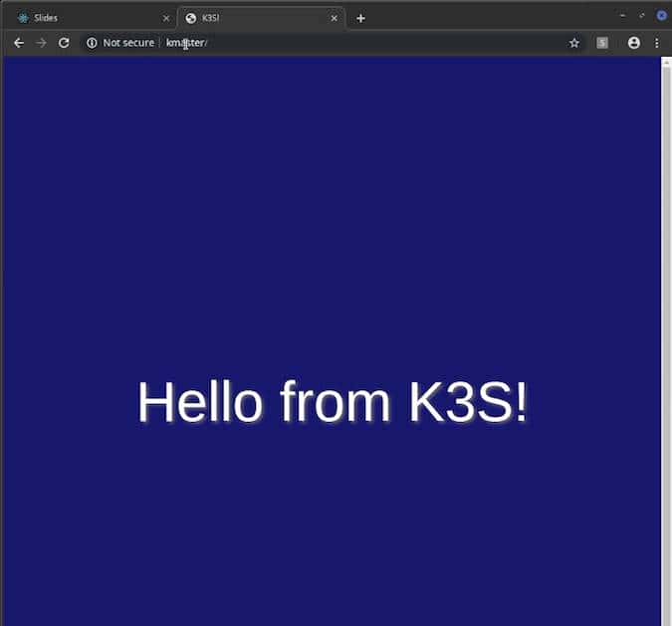672x626 pixels.
Task: Click the Slides tab favicon
Action: [x=23, y=18]
